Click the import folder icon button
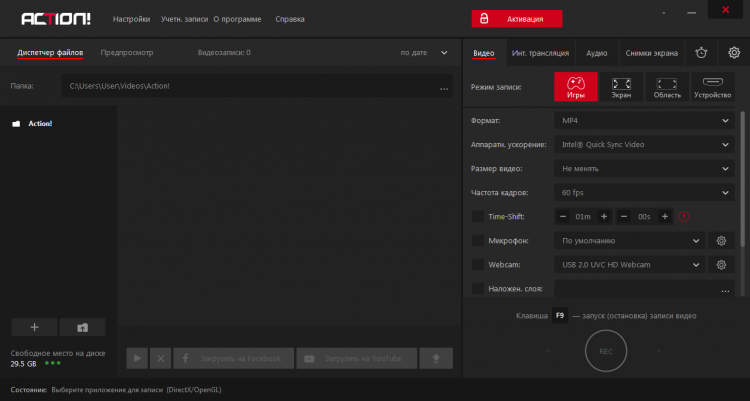This screenshot has height=401, width=750. point(83,327)
